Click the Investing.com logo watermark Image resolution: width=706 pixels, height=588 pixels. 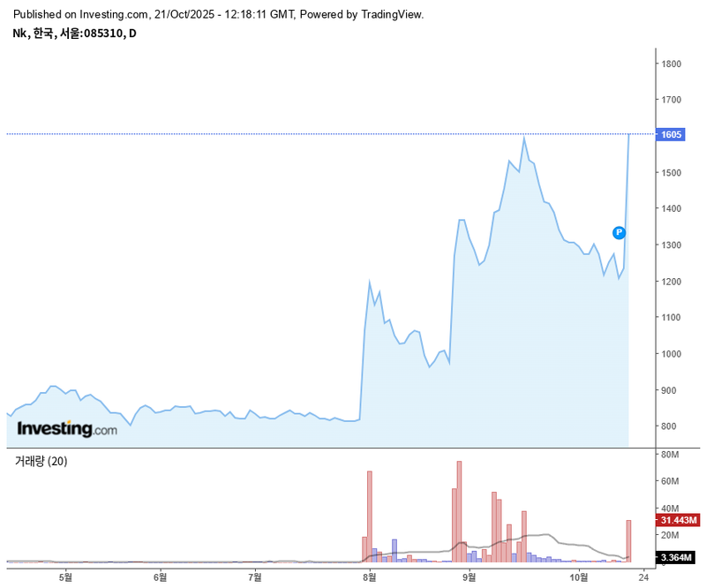point(67,429)
